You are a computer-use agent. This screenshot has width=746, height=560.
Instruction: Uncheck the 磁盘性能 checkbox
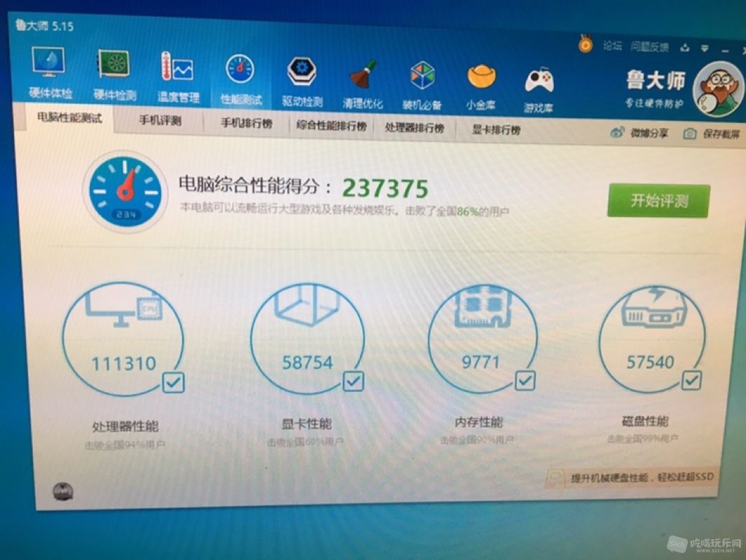(x=691, y=380)
